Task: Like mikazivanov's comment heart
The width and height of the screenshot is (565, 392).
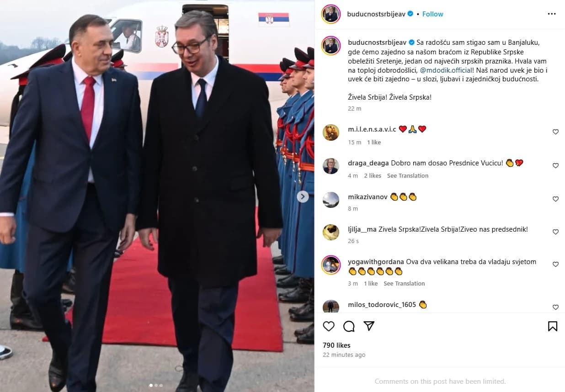Action: [555, 199]
